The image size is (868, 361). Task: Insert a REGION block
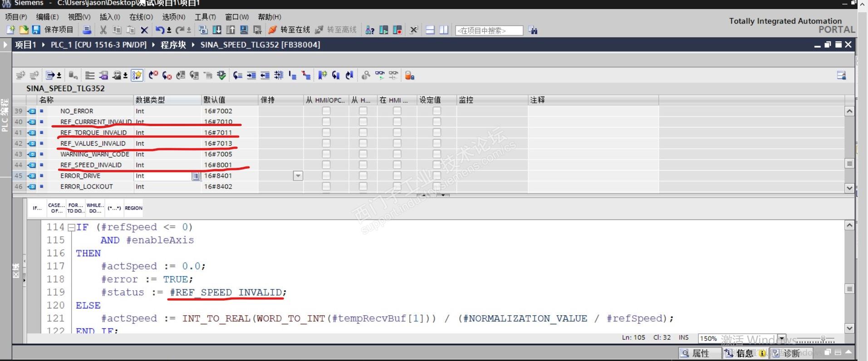click(x=133, y=208)
